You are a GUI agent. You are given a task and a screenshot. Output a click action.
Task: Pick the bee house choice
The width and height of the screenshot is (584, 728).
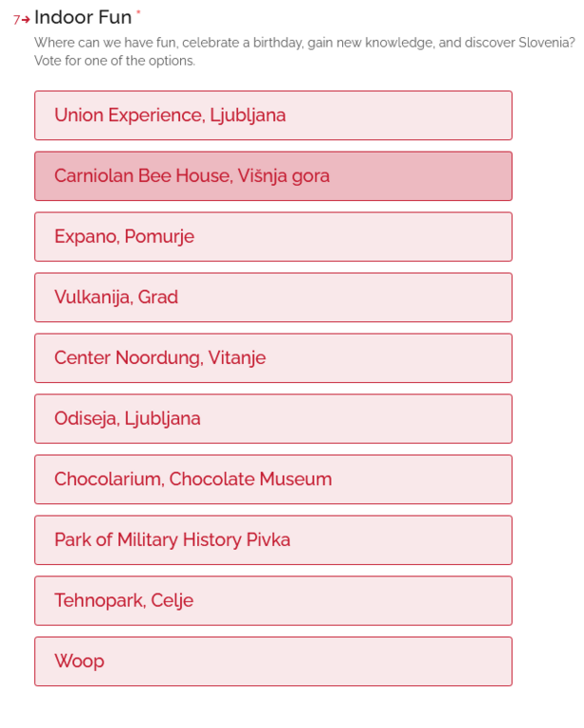pos(273,176)
